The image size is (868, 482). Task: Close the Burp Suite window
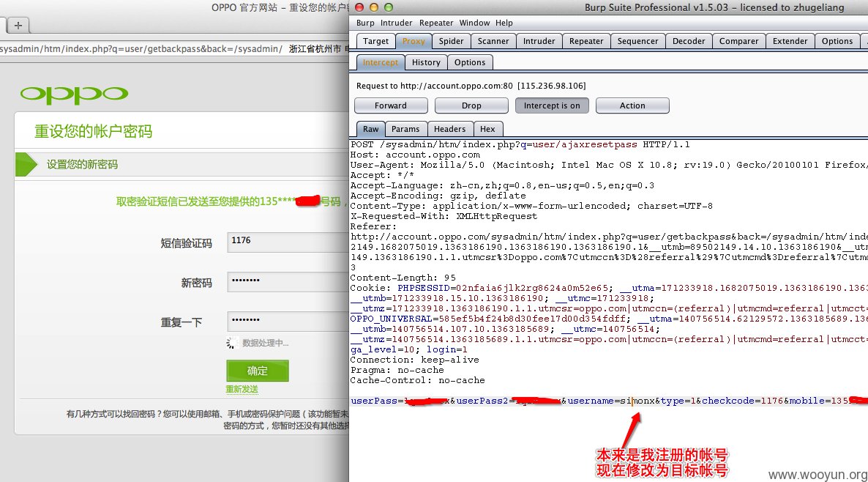[x=359, y=7]
